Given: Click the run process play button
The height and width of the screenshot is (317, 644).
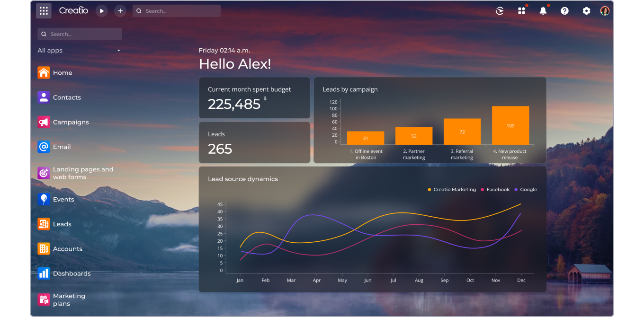Looking at the screenshot, I should pyautogui.click(x=102, y=11).
